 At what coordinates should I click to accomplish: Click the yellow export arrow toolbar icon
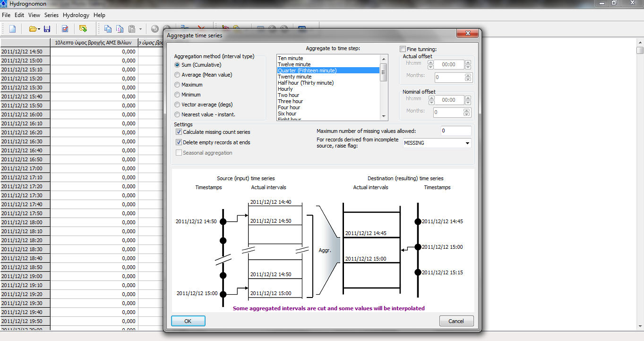tap(83, 29)
